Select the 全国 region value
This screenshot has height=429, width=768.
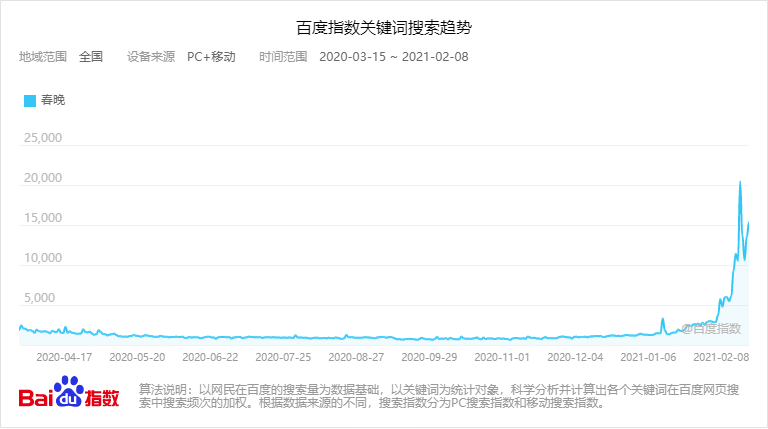91,56
